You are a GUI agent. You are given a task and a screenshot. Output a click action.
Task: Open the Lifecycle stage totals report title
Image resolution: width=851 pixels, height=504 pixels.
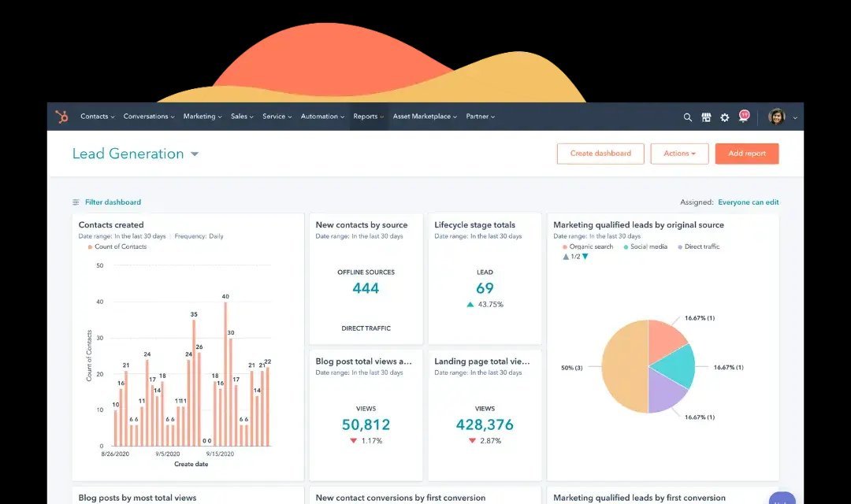tap(475, 224)
